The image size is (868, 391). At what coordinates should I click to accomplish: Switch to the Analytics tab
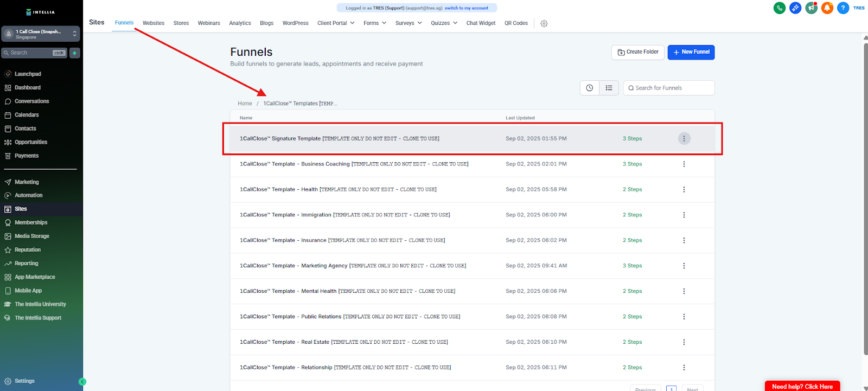[x=240, y=23]
